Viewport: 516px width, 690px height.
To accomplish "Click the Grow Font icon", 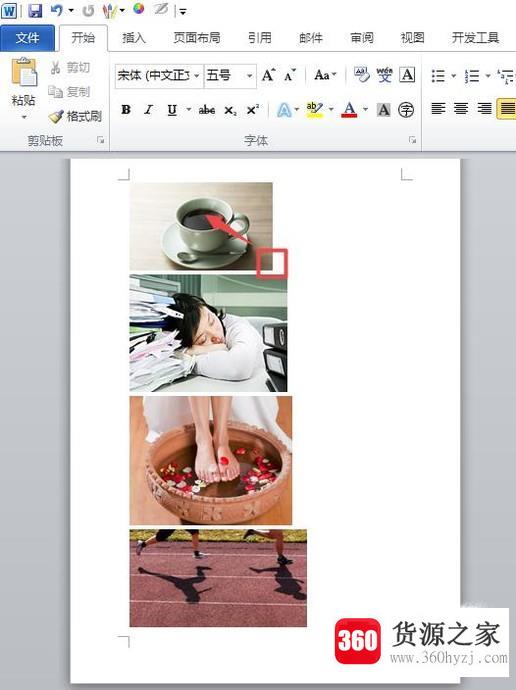I will pos(268,75).
